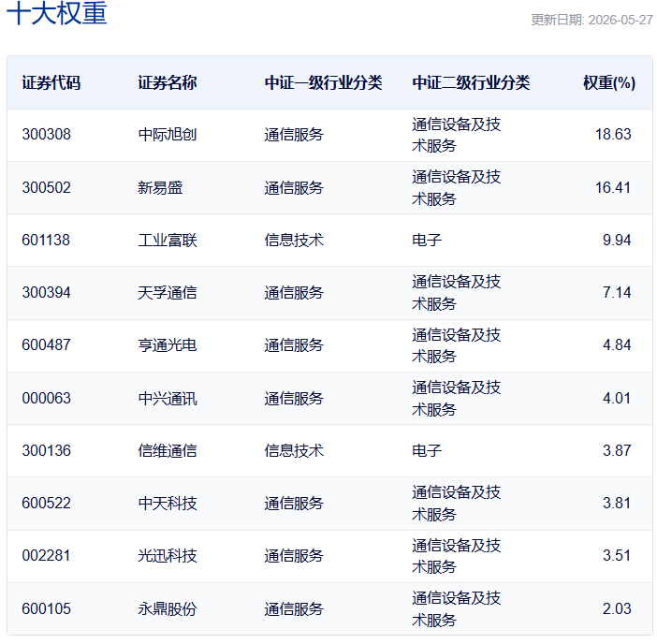Select security code 300502
657x644 pixels.
47,187
